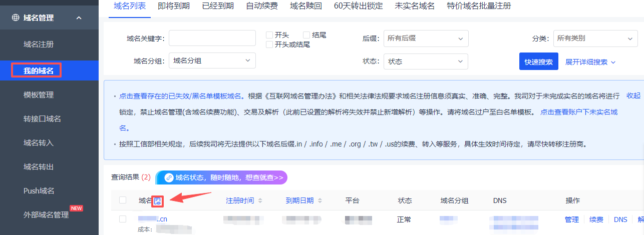
Task: Click the music-note icon in 域名状态 banner
Action: pyautogui.click(x=169, y=177)
